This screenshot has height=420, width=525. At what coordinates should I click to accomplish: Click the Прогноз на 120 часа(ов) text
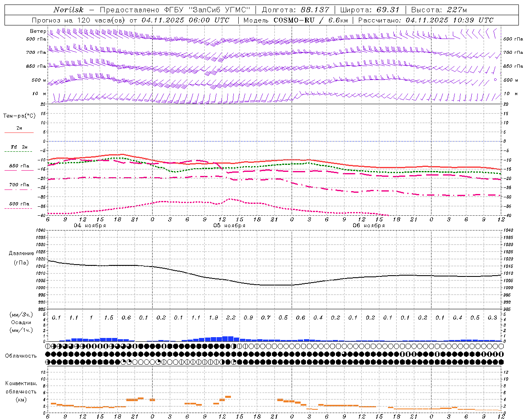[79, 20]
